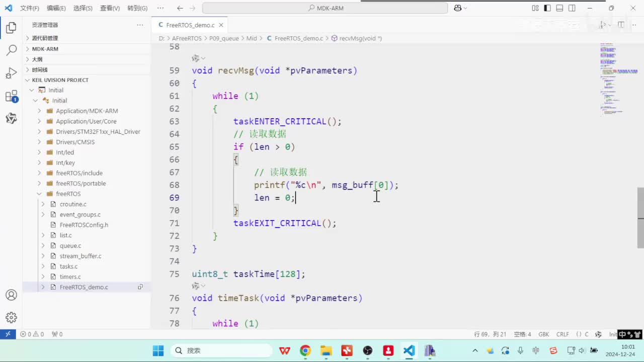Change end of line sequence via CRLF
The image size is (644, 362).
562,334
